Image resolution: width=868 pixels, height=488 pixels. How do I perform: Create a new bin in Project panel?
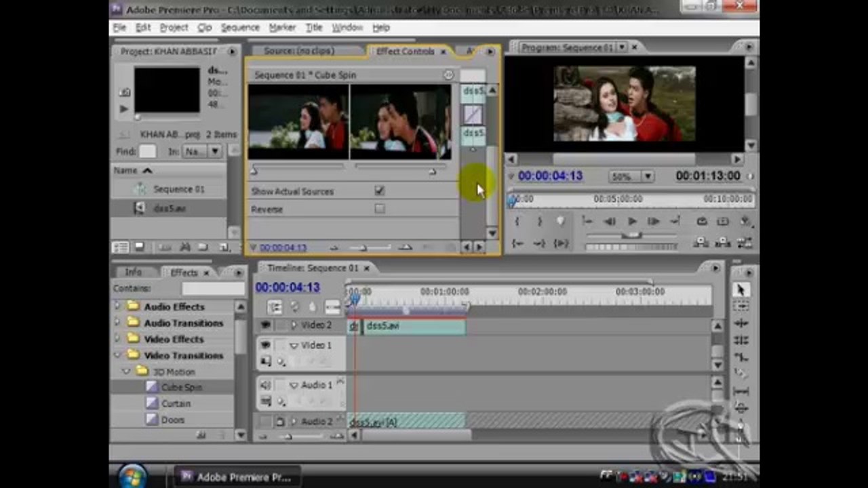point(204,247)
